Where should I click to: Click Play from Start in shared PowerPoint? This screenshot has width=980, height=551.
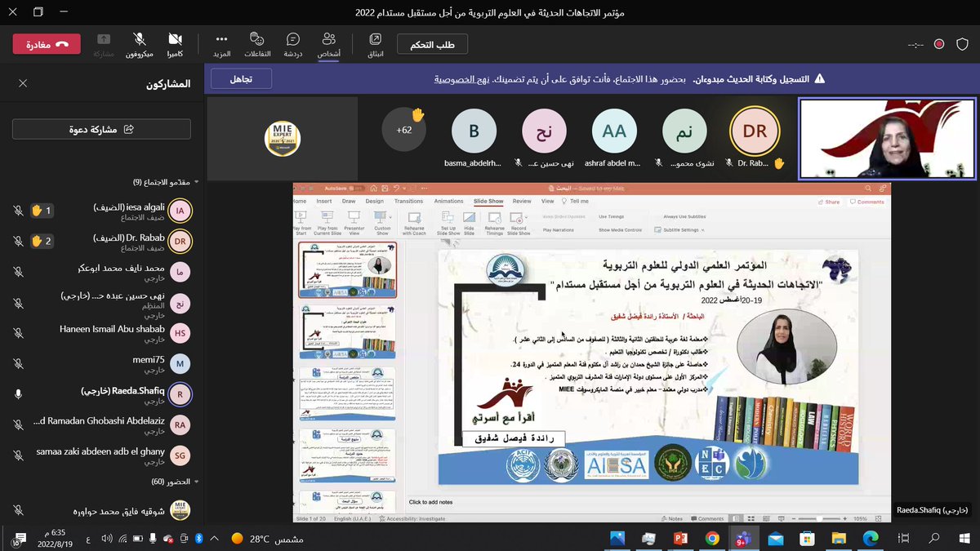[x=301, y=223]
